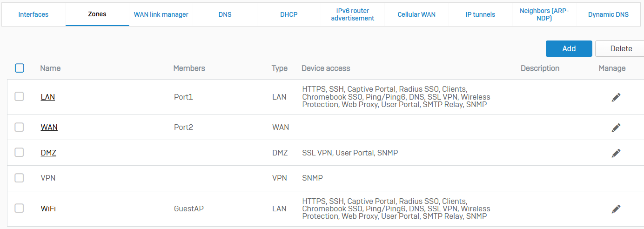
Task: Switch to IPv6 router advertisement tab
Action: point(353,14)
